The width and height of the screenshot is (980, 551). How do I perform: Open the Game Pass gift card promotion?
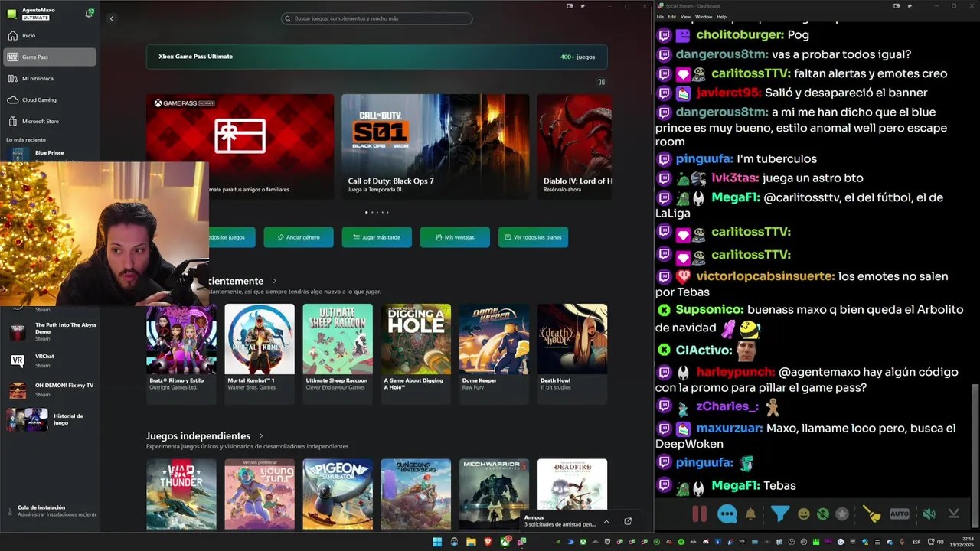point(240,146)
